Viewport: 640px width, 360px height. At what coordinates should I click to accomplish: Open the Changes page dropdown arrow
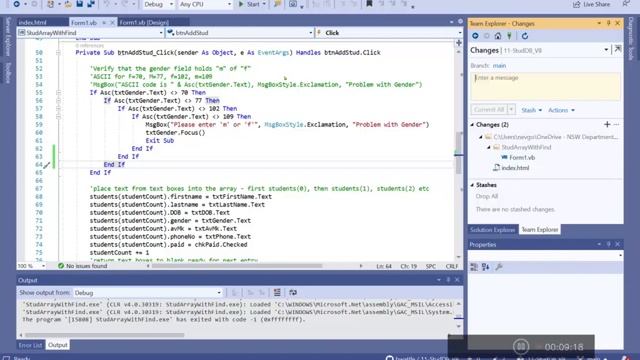click(x=606, y=50)
